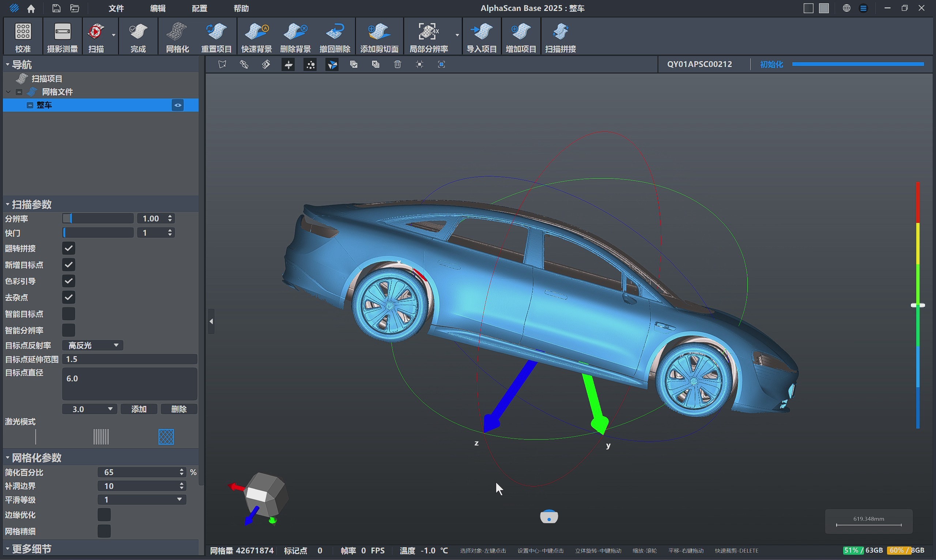This screenshot has height=560, width=936.
Task: Click the 导入项目 import project icon
Action: tap(482, 37)
